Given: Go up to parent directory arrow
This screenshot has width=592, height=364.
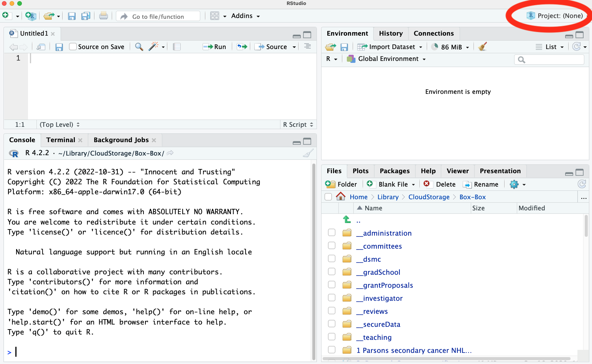Looking at the screenshot, I should [347, 220].
